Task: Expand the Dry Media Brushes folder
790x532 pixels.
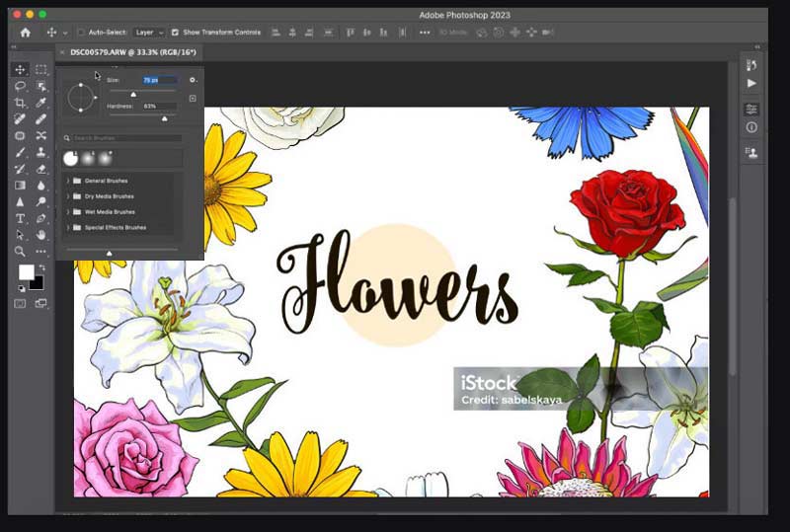Action: (67, 196)
